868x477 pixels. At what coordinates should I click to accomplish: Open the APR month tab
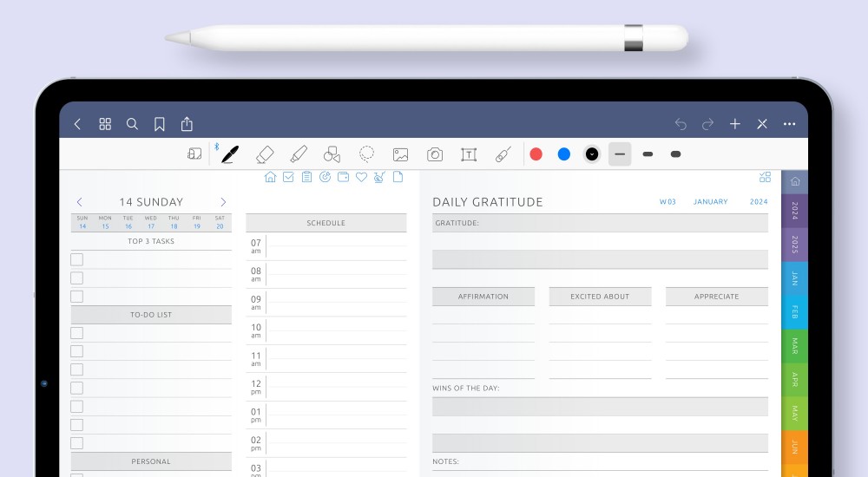[x=794, y=380]
